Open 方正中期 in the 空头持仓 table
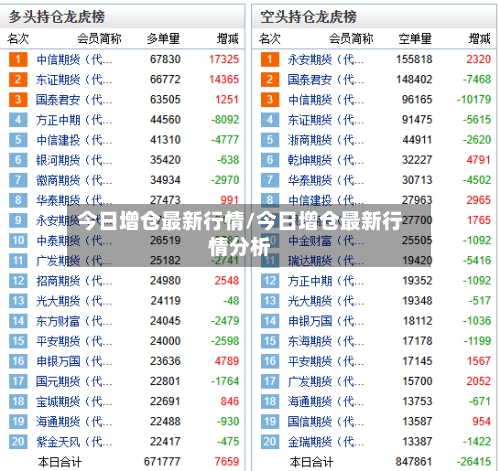 [x=326, y=281]
